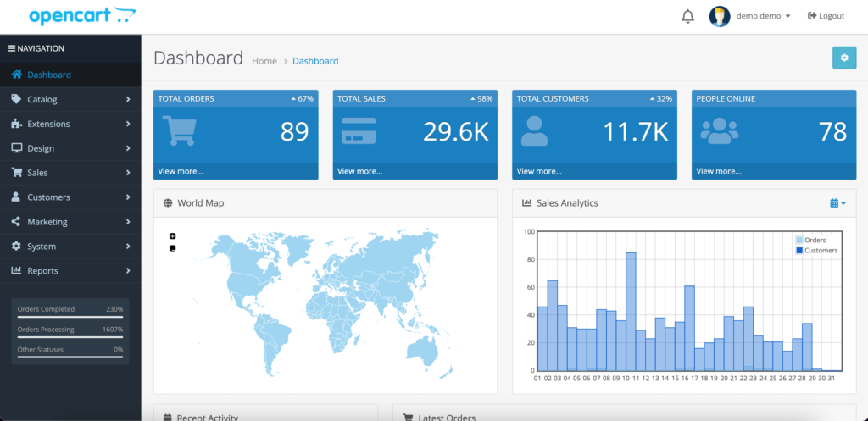Click the Orders Processing progress bar
Viewport: 868px width, 421px height.
[x=70, y=337]
